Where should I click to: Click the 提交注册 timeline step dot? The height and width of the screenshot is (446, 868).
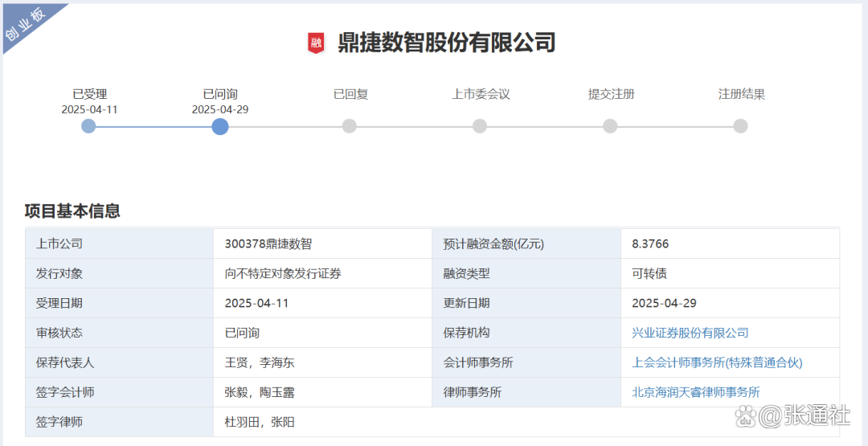[610, 126]
